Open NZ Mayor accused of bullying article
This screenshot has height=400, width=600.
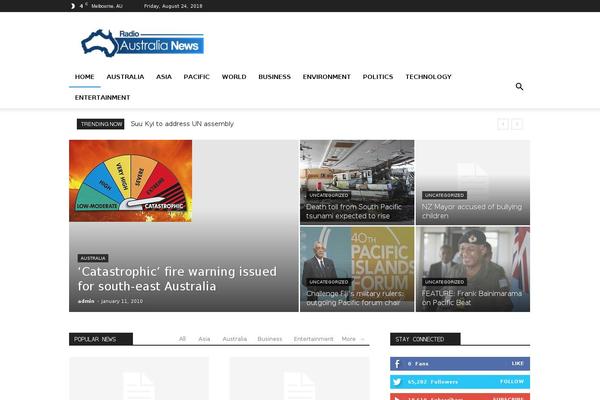471,211
